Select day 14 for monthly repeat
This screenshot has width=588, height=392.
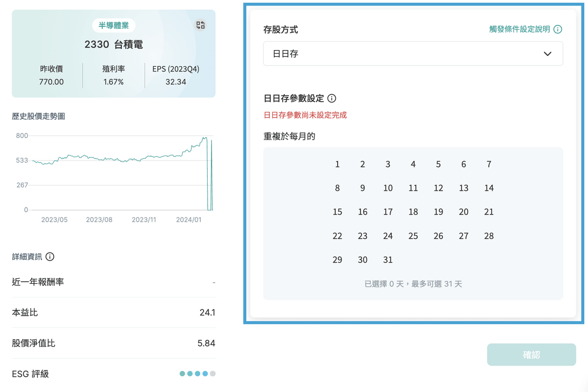click(489, 188)
